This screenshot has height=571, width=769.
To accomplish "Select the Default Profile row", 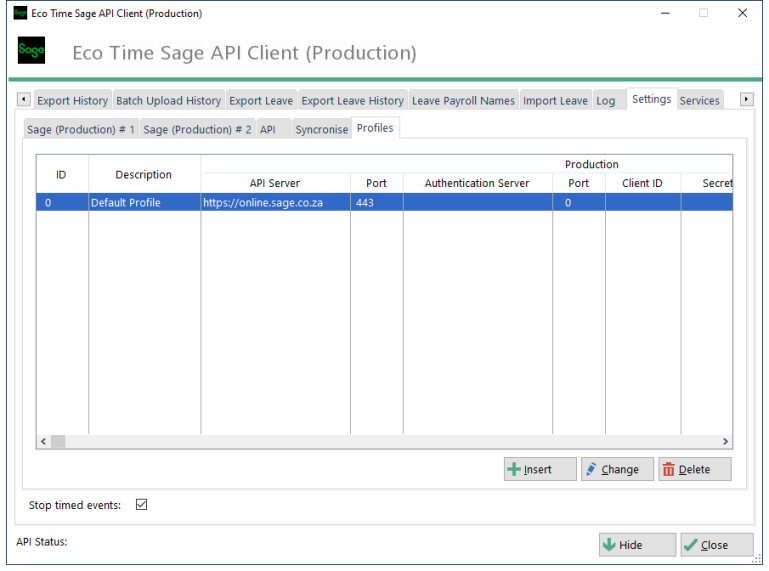I will tap(144, 202).
